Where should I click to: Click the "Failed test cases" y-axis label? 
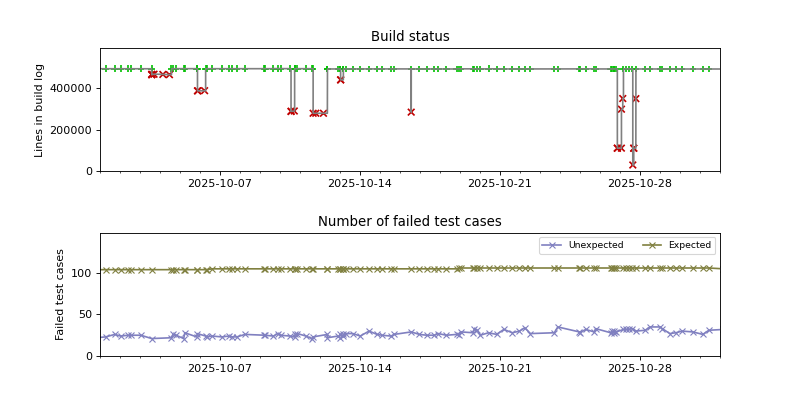[x=60, y=295]
